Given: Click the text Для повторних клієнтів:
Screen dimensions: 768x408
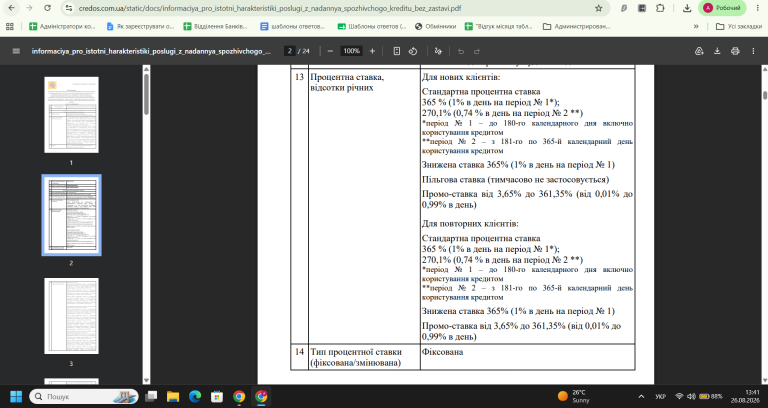Looking at the screenshot, I should click(x=470, y=223).
